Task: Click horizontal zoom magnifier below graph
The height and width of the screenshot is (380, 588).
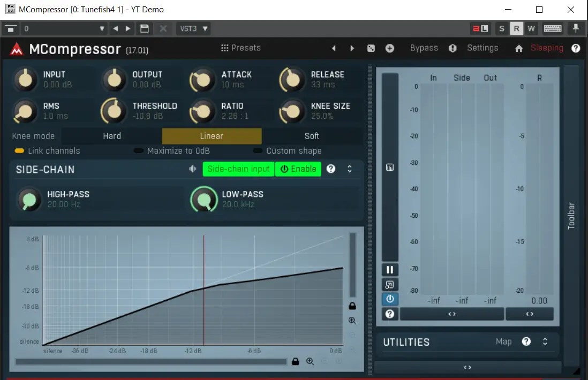Action: tap(310, 361)
